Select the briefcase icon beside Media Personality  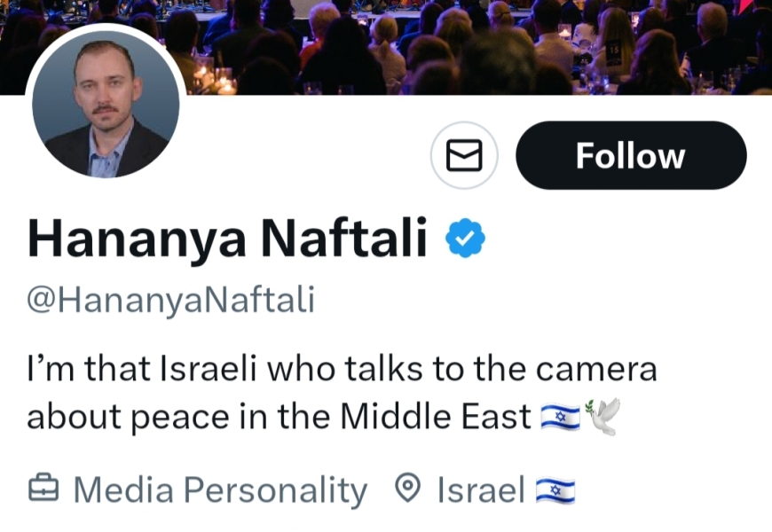tap(43, 489)
